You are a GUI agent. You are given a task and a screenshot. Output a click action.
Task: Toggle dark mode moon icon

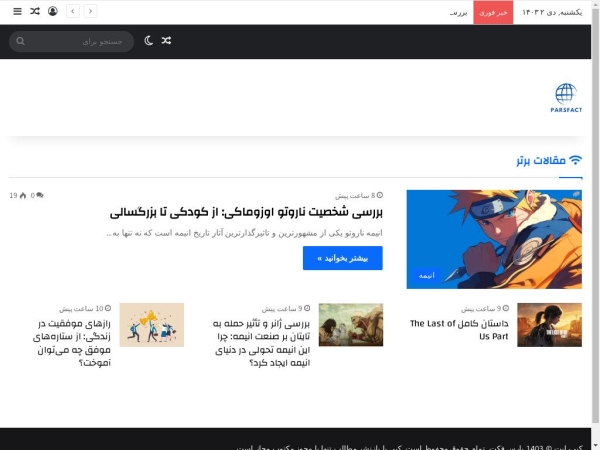point(148,41)
